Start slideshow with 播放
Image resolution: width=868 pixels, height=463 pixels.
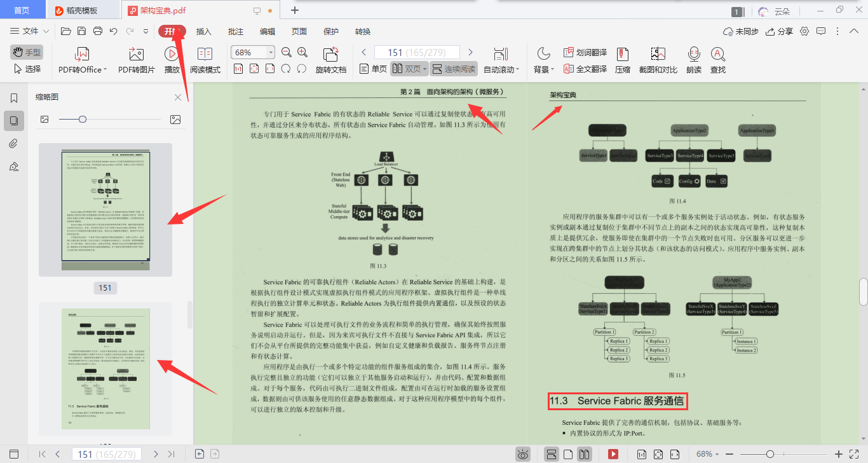click(x=172, y=60)
